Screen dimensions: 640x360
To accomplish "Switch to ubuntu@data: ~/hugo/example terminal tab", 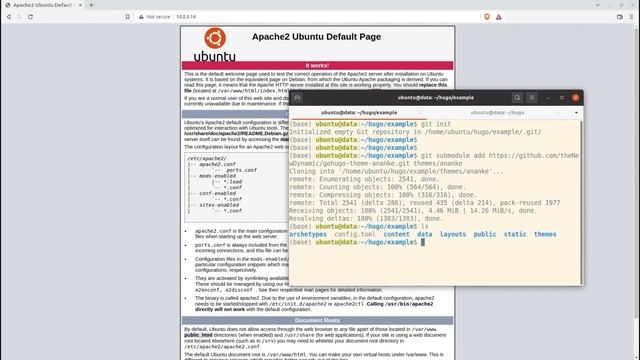I will click(x=359, y=113).
